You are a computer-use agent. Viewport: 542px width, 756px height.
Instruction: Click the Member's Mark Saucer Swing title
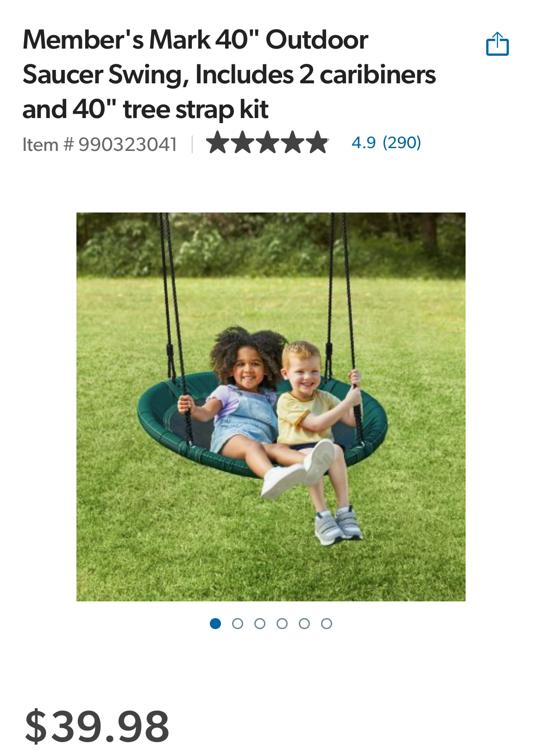[229, 74]
